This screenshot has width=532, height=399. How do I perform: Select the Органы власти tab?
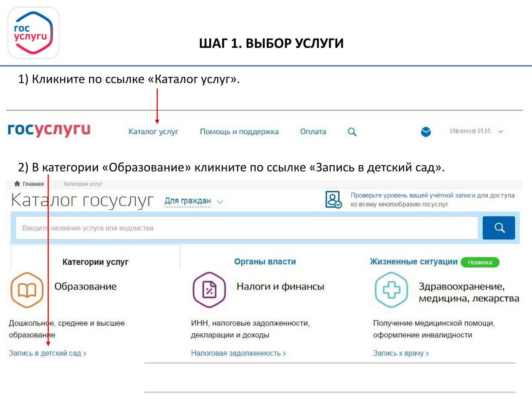(265, 262)
